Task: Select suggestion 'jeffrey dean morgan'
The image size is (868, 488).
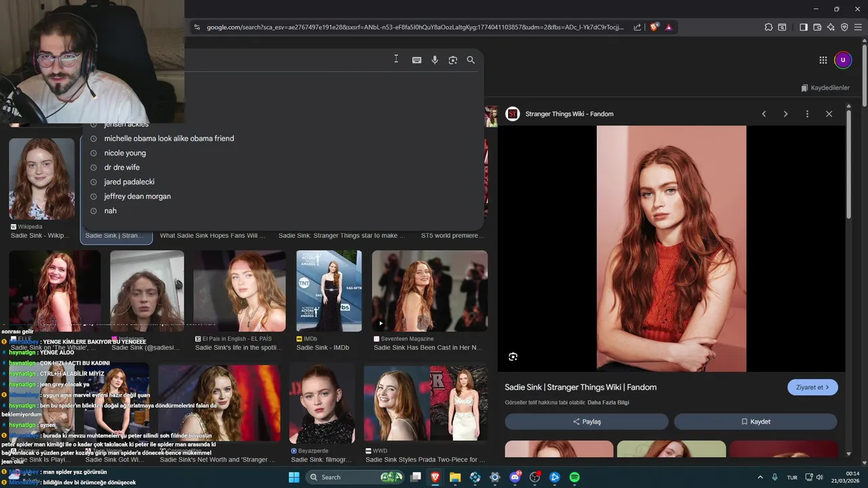Action: click(138, 197)
